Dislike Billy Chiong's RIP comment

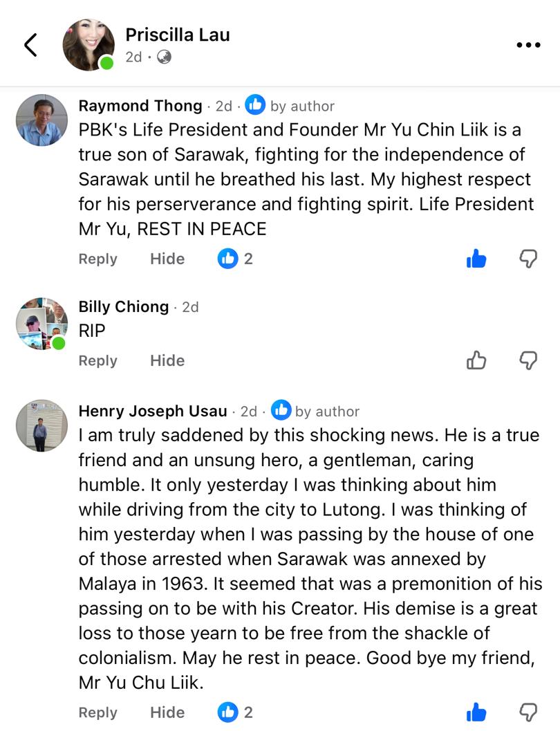tap(528, 360)
